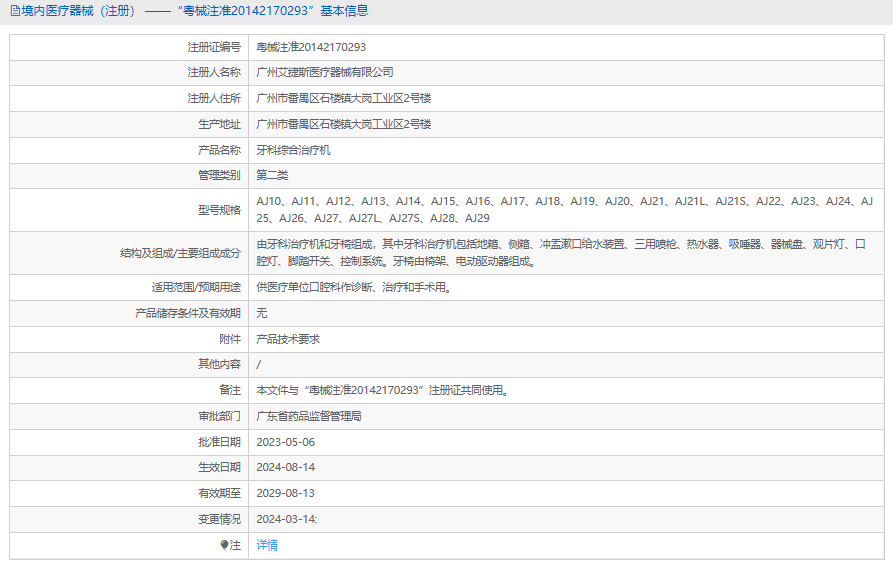Select the remark text starting 本文件与
Image resolution: width=893 pixels, height=566 pixels.
(x=382, y=390)
